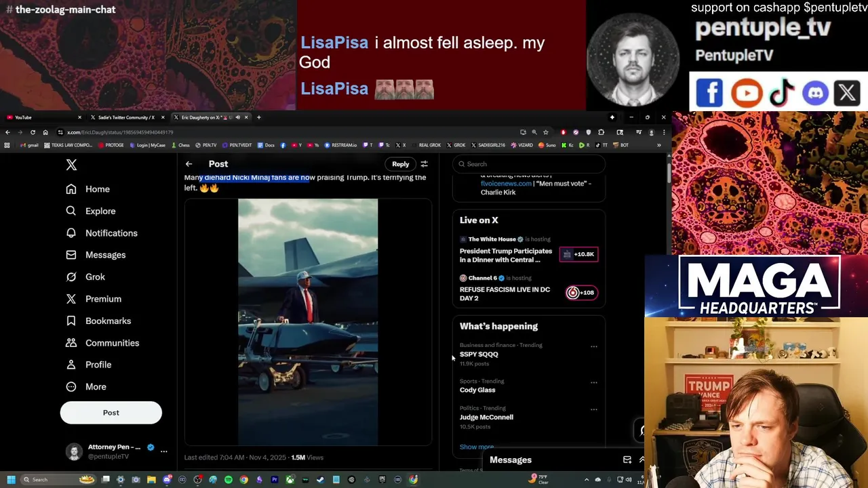Expand the bookmarks overflow chevron
Image resolution: width=868 pixels, height=488 pixels.
[658, 145]
